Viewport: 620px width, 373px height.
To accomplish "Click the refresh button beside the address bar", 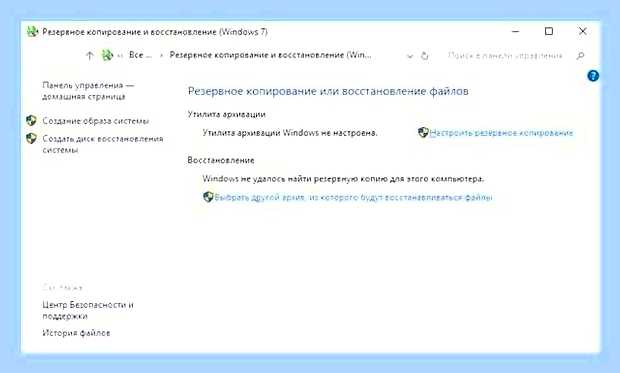I will click(425, 56).
